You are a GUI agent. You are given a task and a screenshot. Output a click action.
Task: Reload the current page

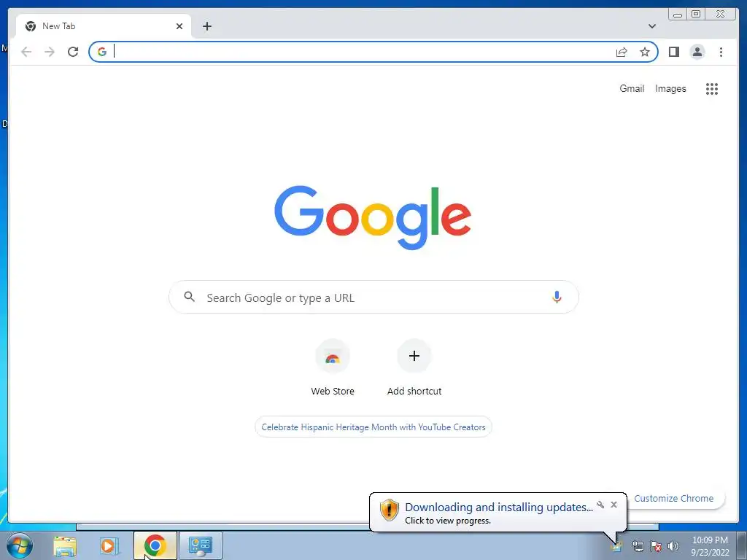tap(73, 52)
